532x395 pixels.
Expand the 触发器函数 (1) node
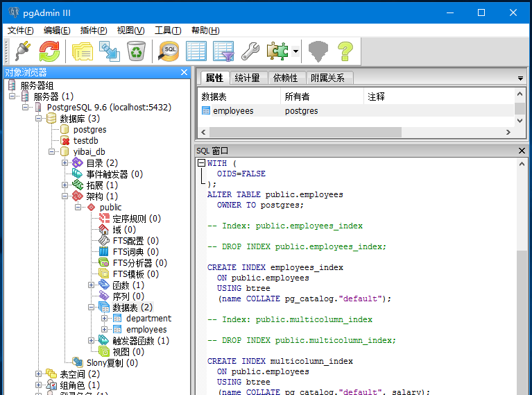click(x=92, y=340)
